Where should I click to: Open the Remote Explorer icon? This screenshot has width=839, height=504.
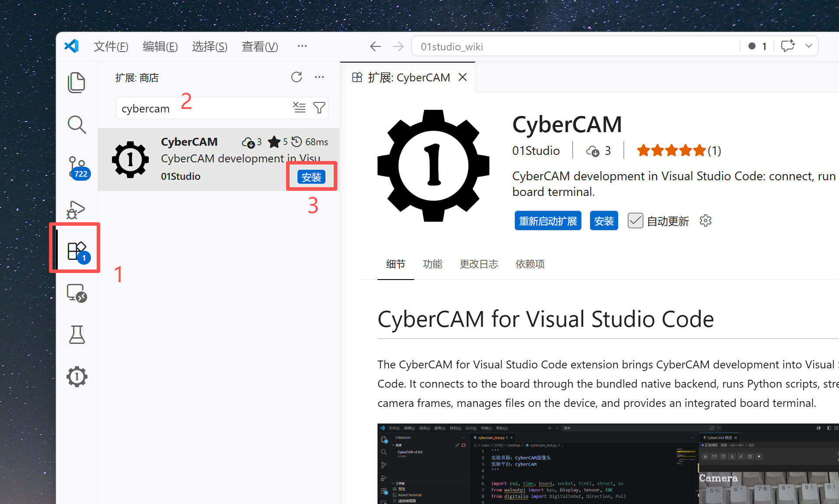pos(77,293)
